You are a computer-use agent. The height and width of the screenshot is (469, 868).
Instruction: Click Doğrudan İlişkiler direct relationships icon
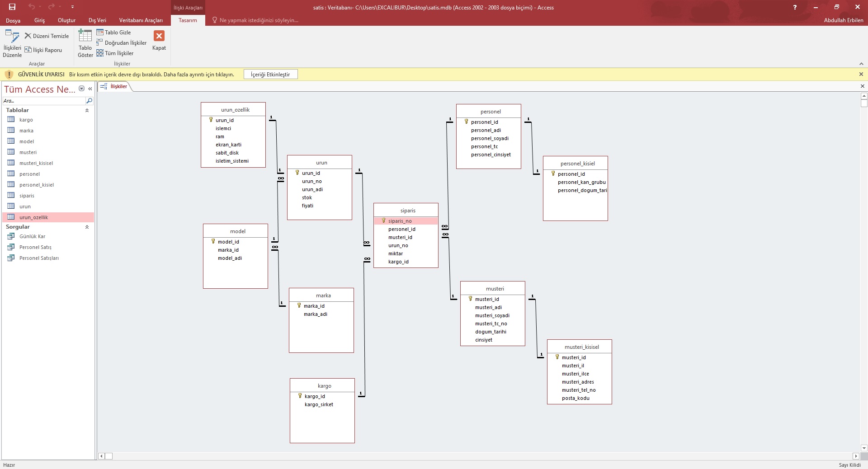tap(100, 43)
